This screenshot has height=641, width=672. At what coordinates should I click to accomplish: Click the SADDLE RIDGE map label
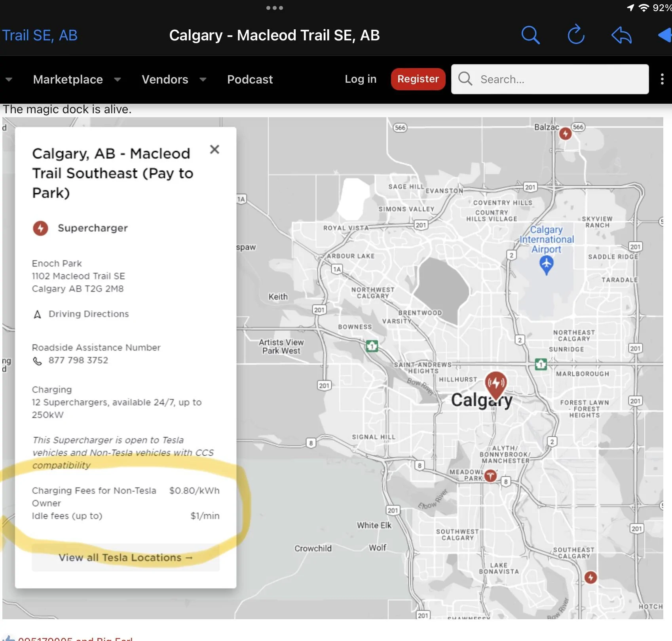[x=613, y=257]
